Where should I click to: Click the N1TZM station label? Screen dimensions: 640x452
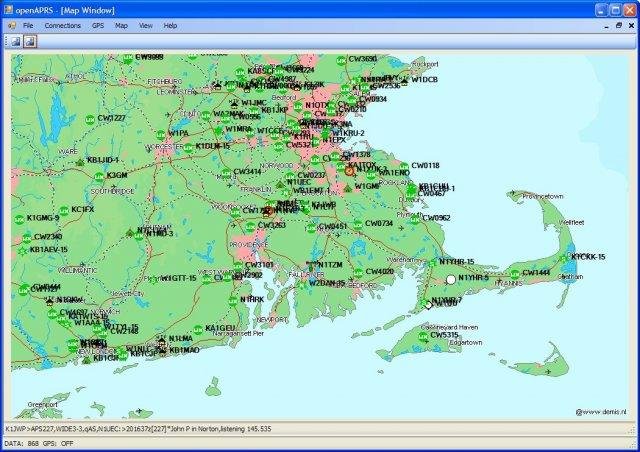(x=330, y=265)
